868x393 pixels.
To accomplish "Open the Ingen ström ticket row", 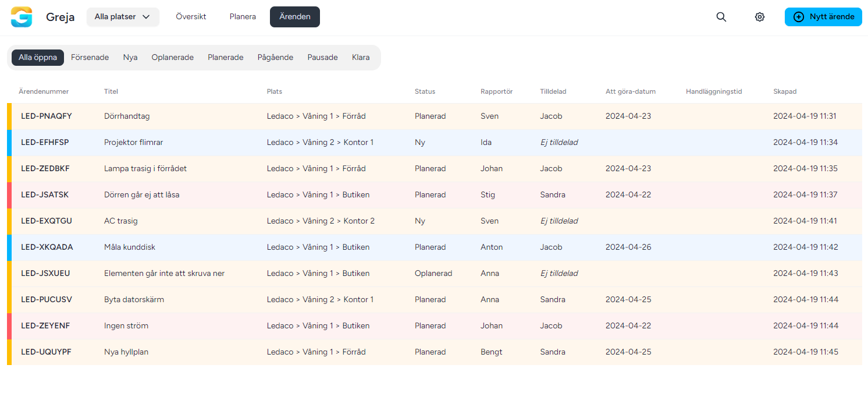I will pyautogui.click(x=126, y=326).
